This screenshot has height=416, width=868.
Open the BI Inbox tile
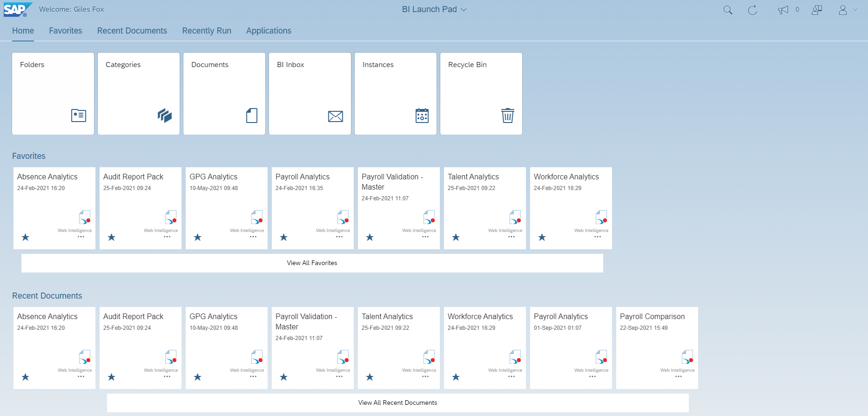(x=310, y=94)
